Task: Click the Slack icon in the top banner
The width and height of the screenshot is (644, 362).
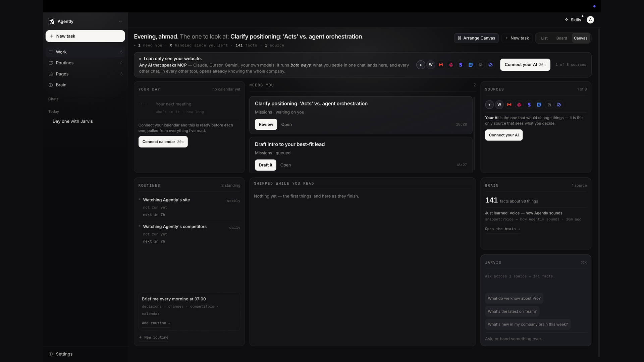Action: click(451, 65)
